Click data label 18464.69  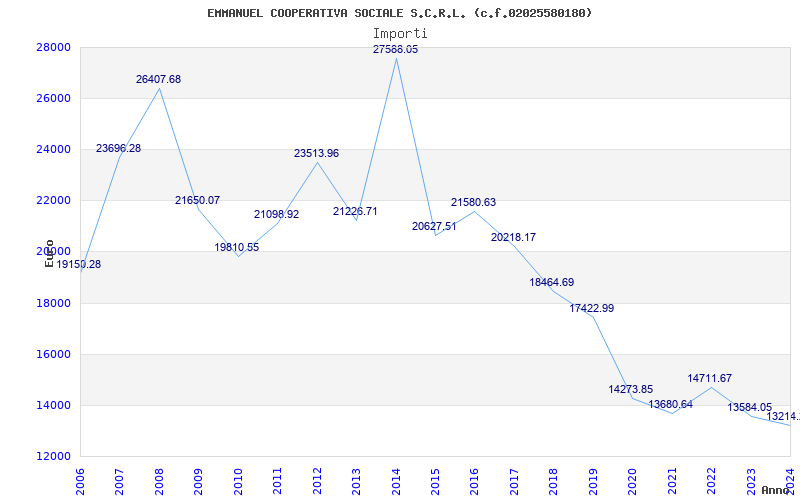coord(552,282)
